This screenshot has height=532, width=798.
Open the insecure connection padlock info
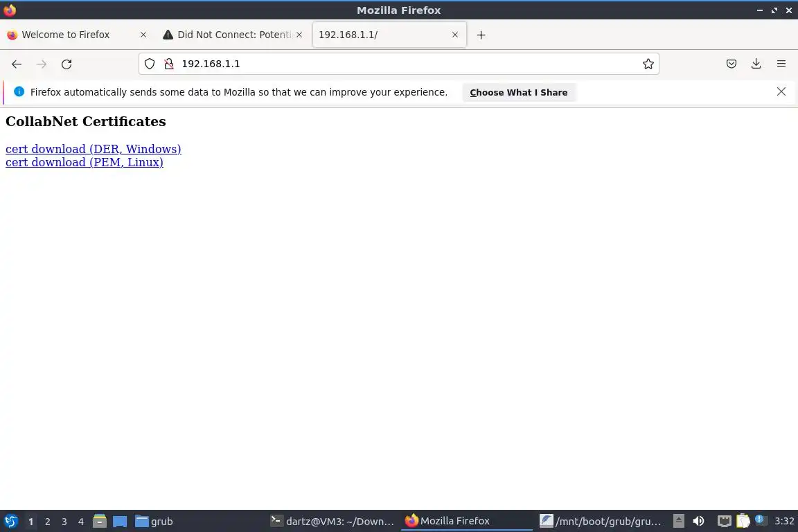(x=169, y=64)
